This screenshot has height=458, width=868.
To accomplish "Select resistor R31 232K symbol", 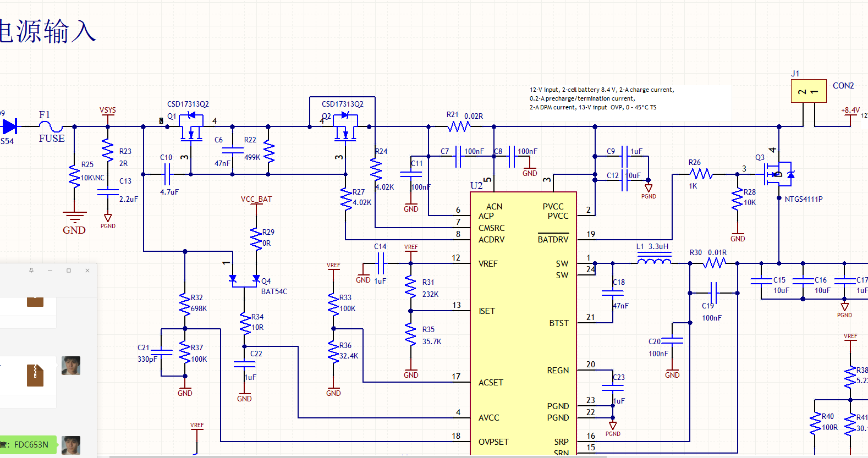I will [x=410, y=287].
